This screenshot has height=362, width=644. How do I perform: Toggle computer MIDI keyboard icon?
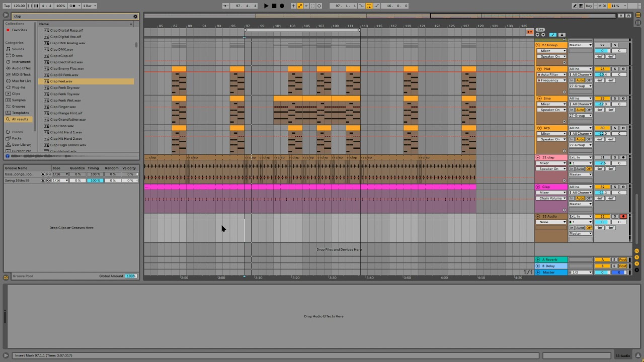(581, 6)
